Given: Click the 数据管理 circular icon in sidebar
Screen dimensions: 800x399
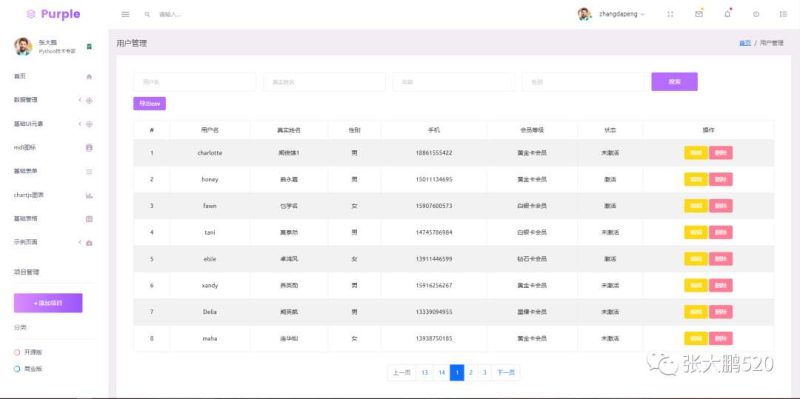Looking at the screenshot, I should pos(89,101).
